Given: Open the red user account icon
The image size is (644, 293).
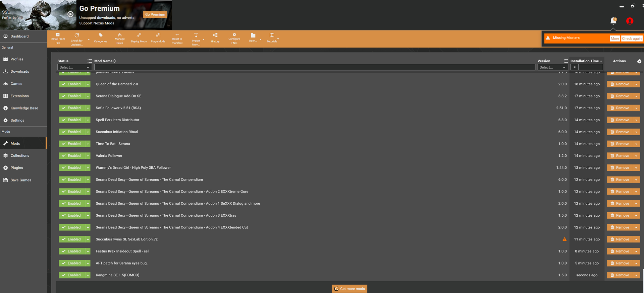Looking at the screenshot, I should pos(630,21).
